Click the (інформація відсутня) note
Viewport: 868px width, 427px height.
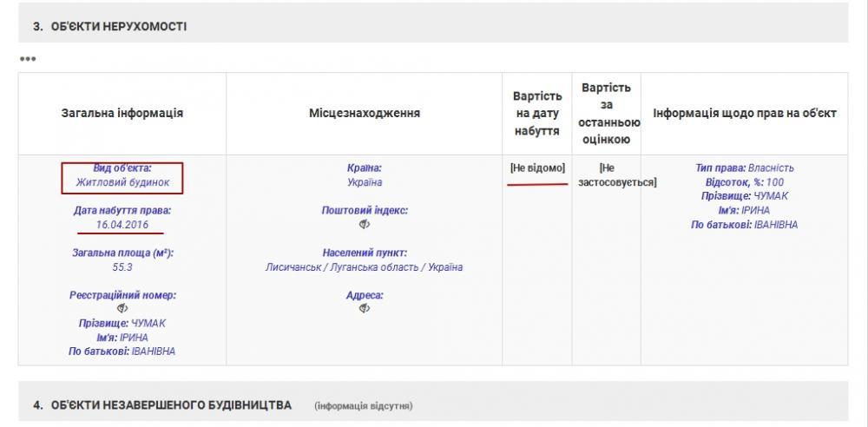363,405
